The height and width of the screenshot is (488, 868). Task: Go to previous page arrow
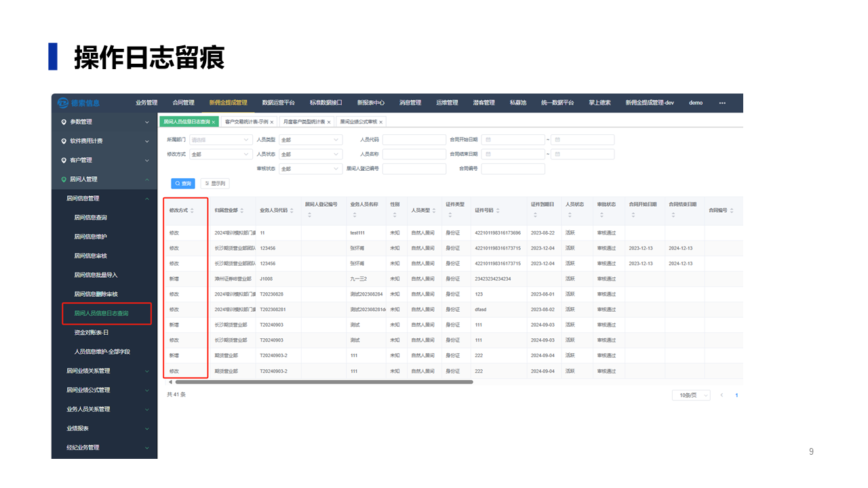pyautogui.click(x=722, y=395)
